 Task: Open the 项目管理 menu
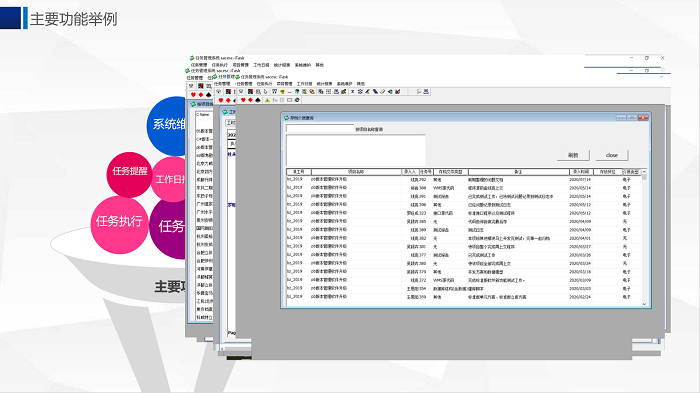(284, 84)
